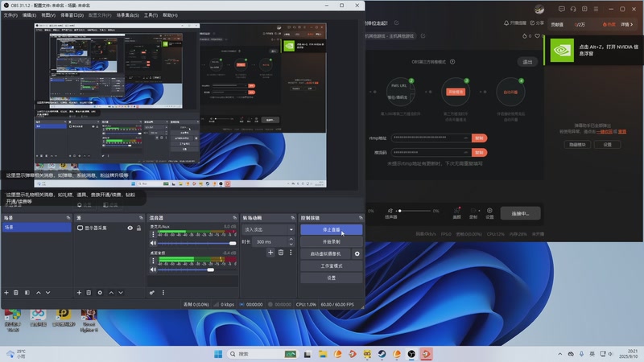
Task: Open the Help menu in OBS
Action: tap(170, 15)
